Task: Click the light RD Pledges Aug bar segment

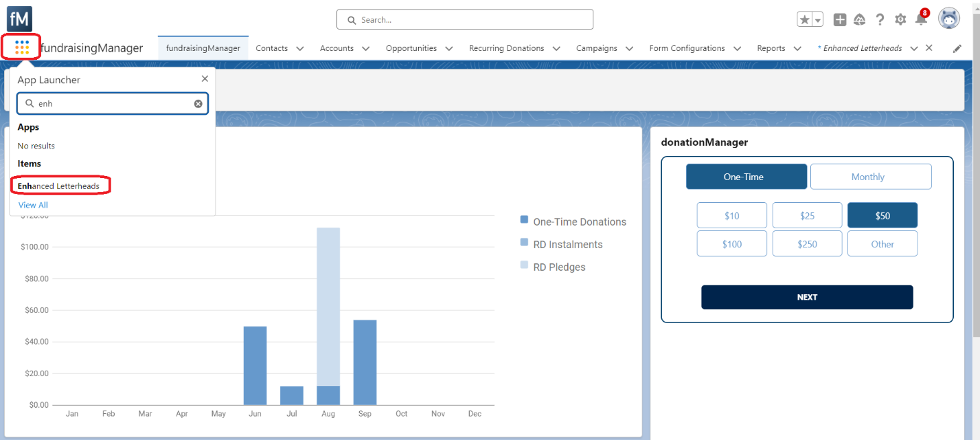Action: click(328, 307)
